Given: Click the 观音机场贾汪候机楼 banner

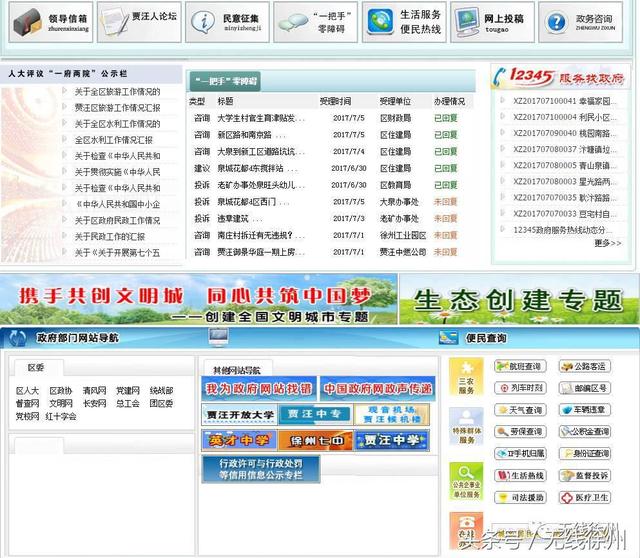Looking at the screenshot, I should [391, 415].
